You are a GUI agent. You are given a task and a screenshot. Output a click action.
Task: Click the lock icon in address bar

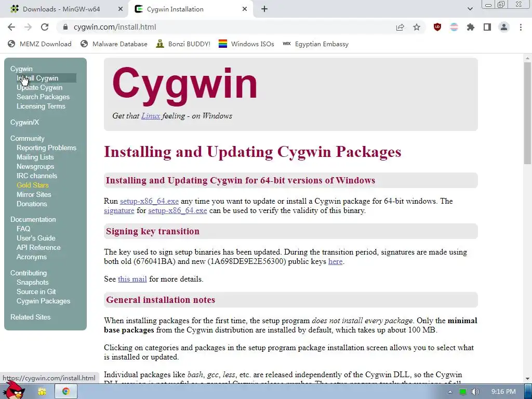point(65,27)
